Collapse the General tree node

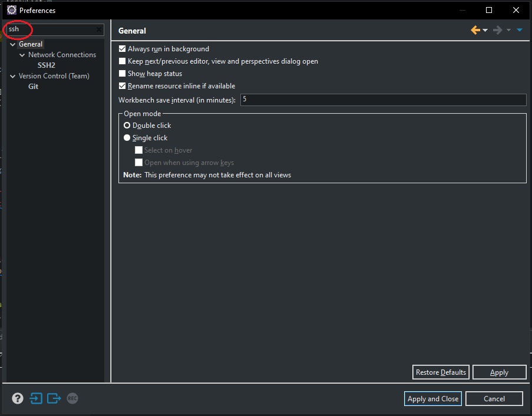[12, 44]
